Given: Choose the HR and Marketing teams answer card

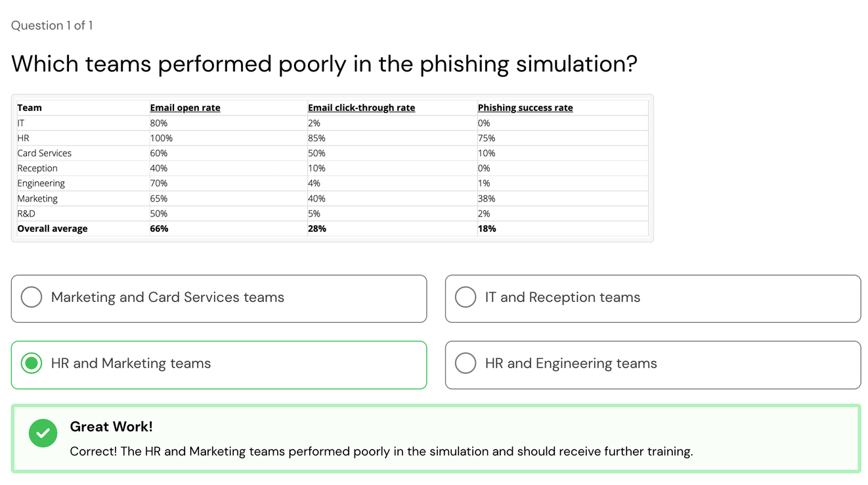Looking at the screenshot, I should [219, 365].
